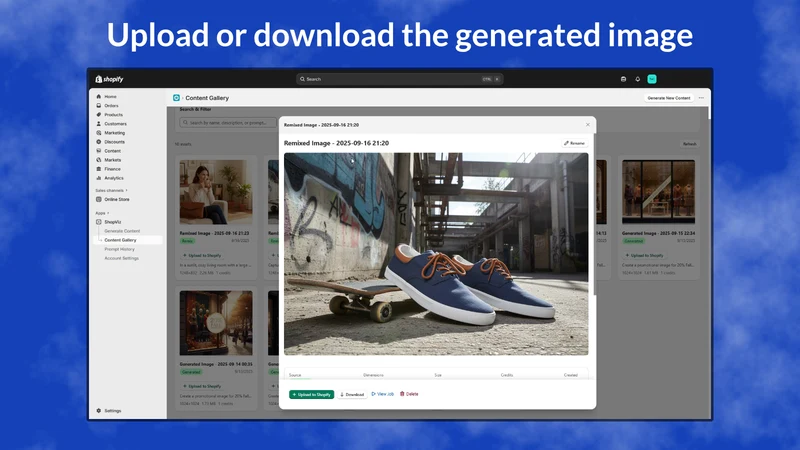
Task: Open the woman with coffee thumbnail
Action: point(216,192)
